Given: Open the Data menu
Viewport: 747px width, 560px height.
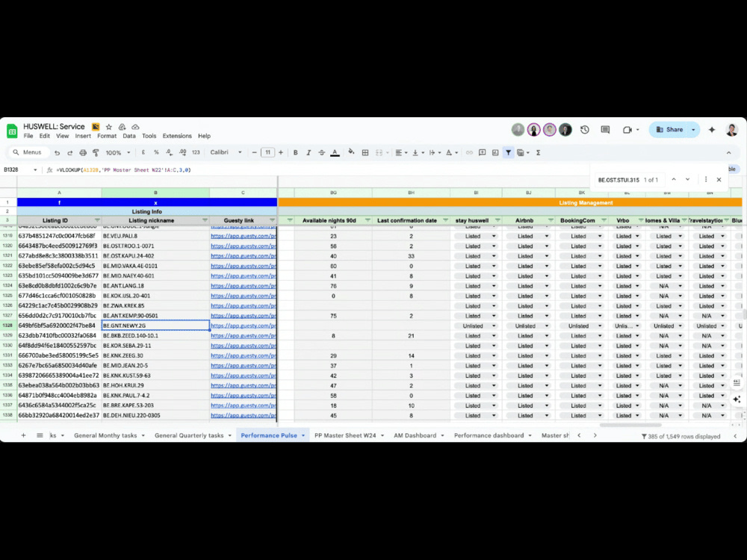Looking at the screenshot, I should coord(129,136).
